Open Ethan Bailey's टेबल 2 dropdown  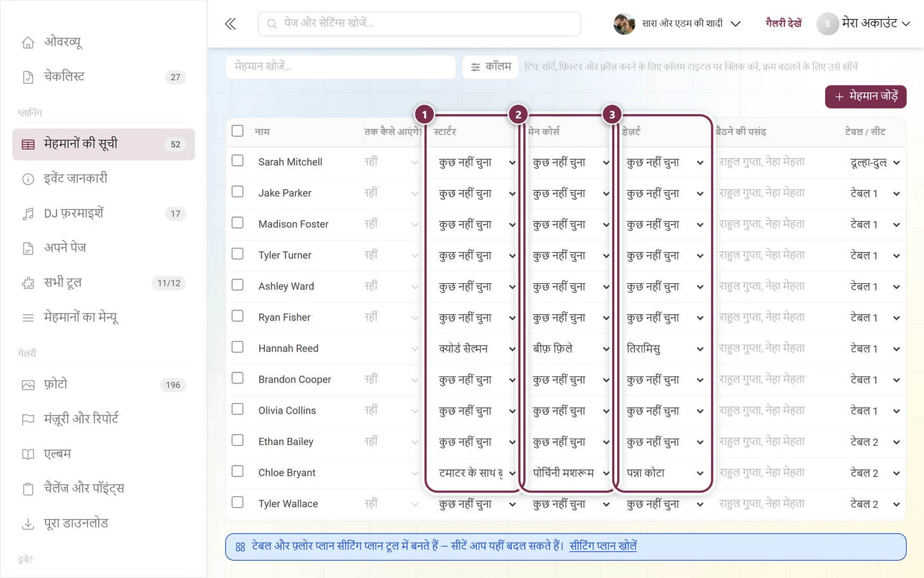pyautogui.click(x=875, y=442)
